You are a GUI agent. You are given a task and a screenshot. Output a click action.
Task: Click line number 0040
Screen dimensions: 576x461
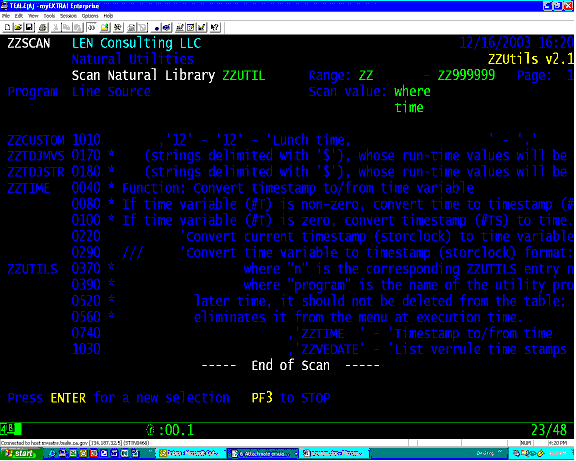click(86, 188)
